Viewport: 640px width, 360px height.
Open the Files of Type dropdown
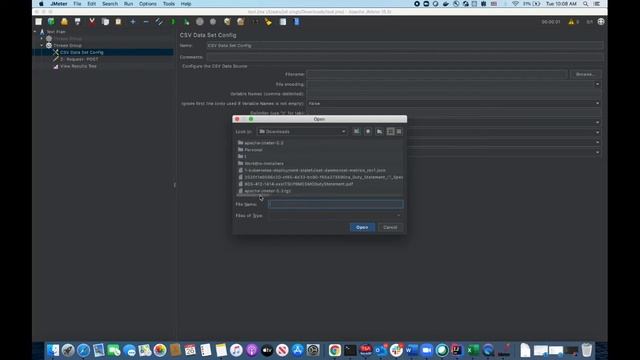coord(336,216)
